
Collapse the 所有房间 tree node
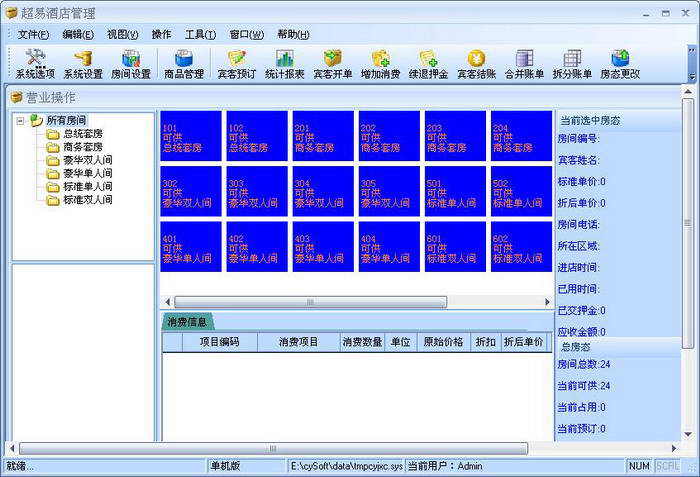click(x=21, y=121)
